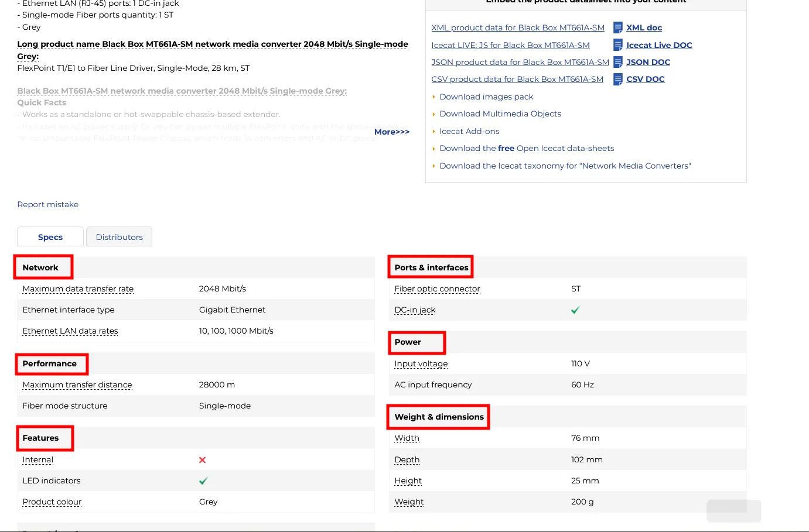Download the free Open Icecat data-sheets
The width and height of the screenshot is (809, 532).
tap(527, 148)
